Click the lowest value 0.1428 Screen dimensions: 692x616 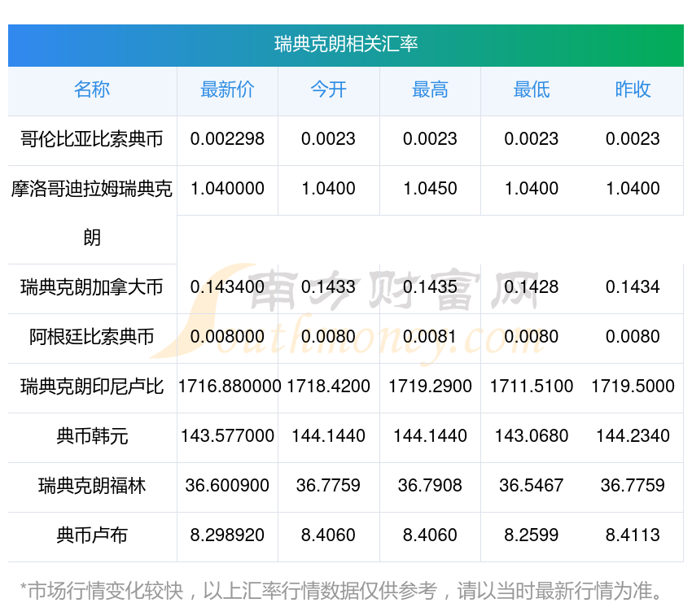pos(532,287)
